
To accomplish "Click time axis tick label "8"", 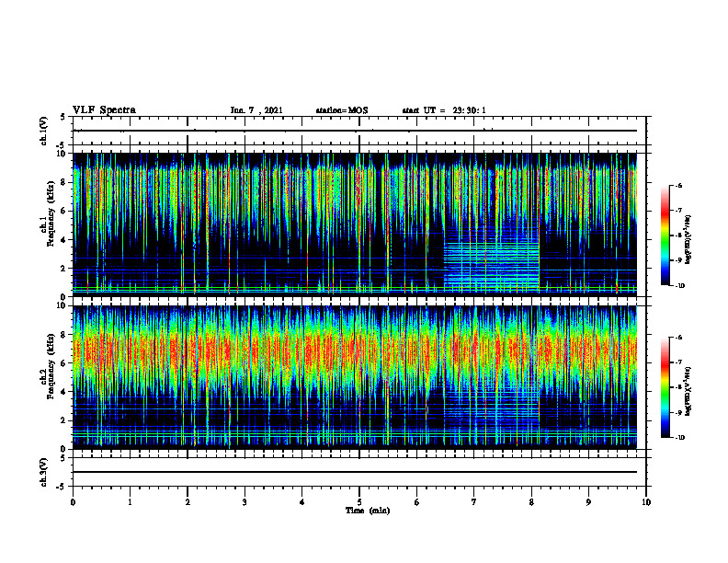I will tap(531, 502).
